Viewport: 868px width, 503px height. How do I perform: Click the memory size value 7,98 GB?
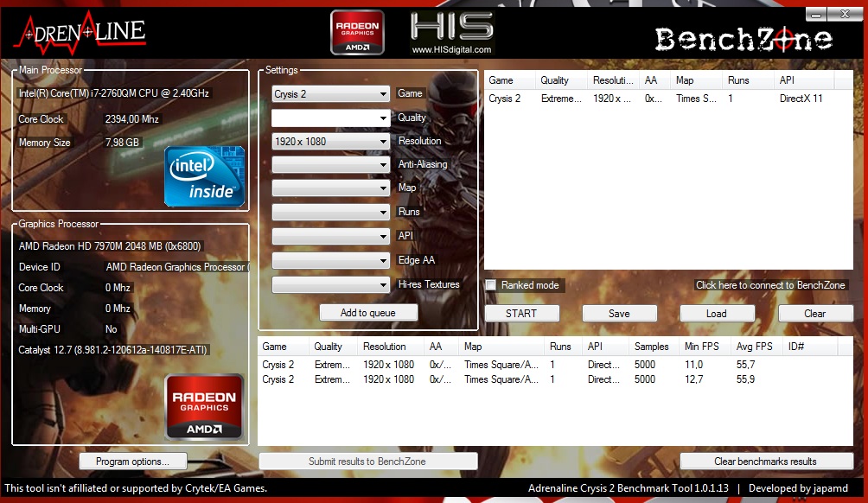pos(123,143)
